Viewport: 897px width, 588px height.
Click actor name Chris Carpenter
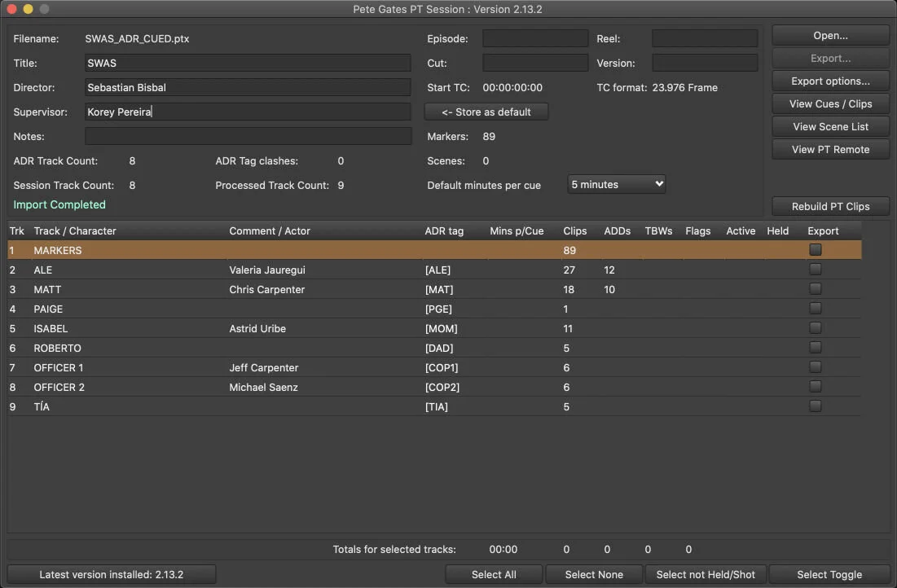coord(266,289)
